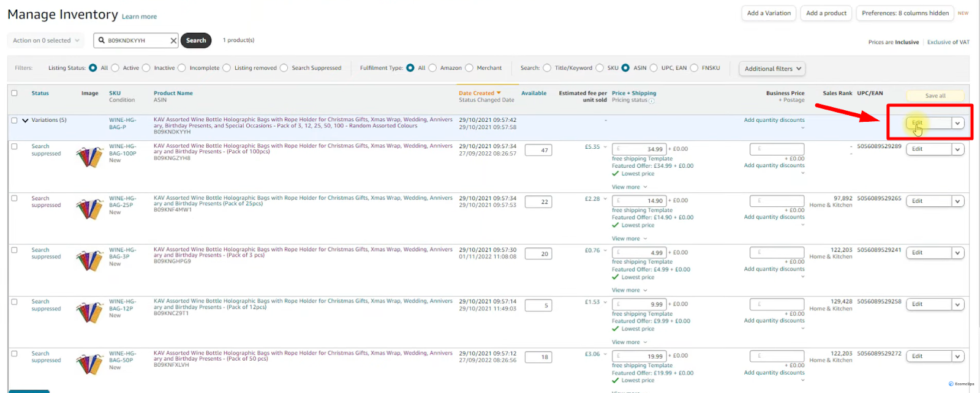Open the Edit dropdown arrow for the 3P row
980x393 pixels.
pyautogui.click(x=958, y=253)
